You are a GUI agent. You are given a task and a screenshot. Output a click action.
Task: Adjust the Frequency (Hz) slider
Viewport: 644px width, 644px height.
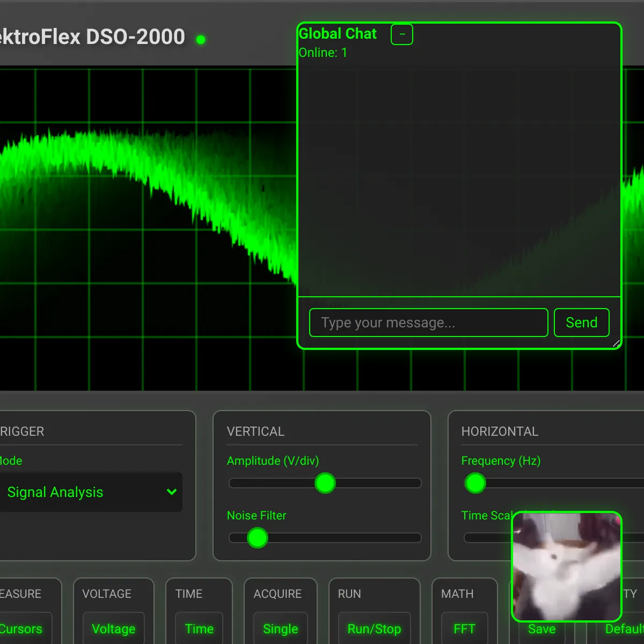pos(553,483)
